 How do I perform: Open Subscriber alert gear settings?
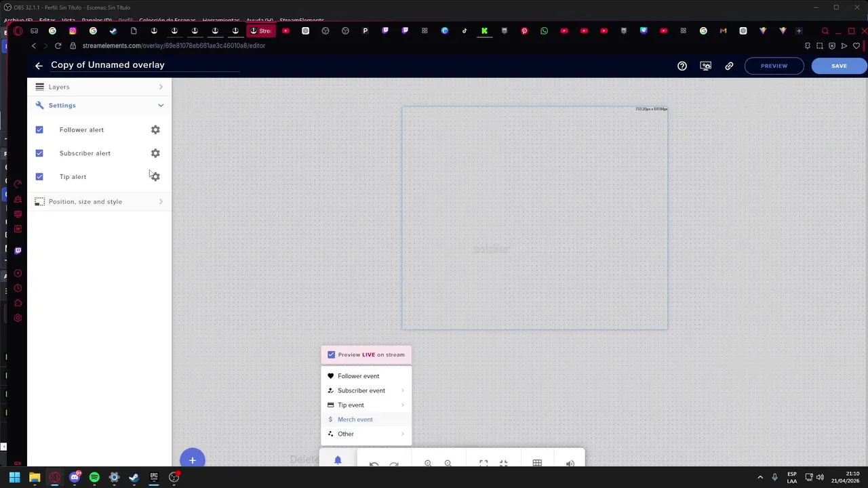click(155, 153)
